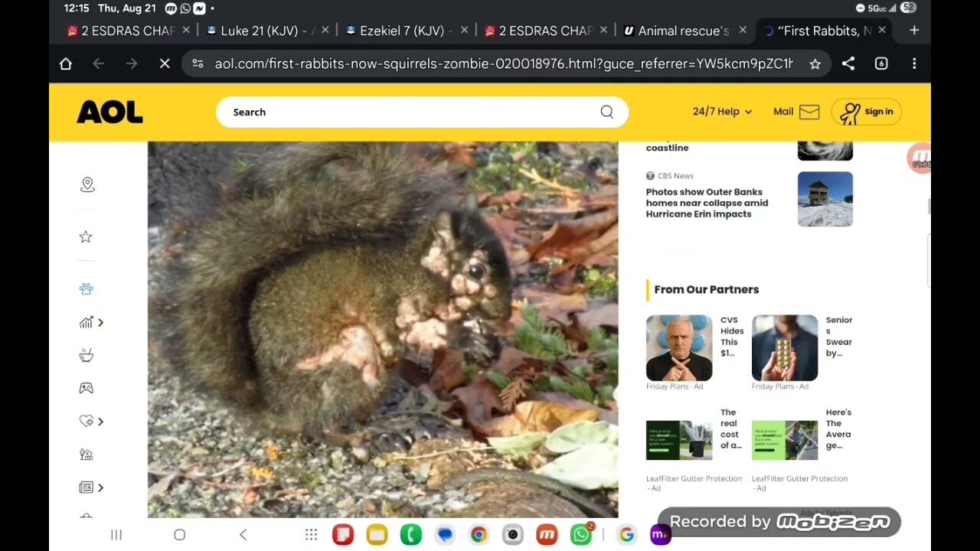Expand the News sidebar submenu chevron
Viewport: 980px width, 551px height.
100,487
